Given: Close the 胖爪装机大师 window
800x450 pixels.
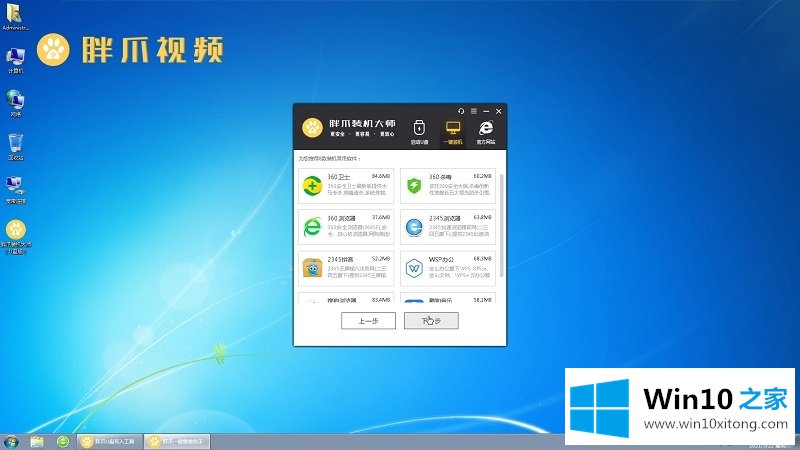Looking at the screenshot, I should [x=498, y=111].
